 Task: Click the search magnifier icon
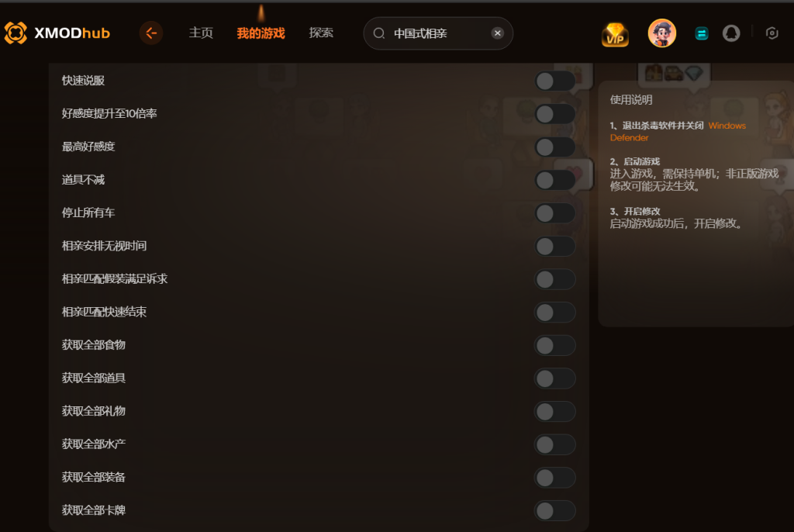[x=378, y=33]
